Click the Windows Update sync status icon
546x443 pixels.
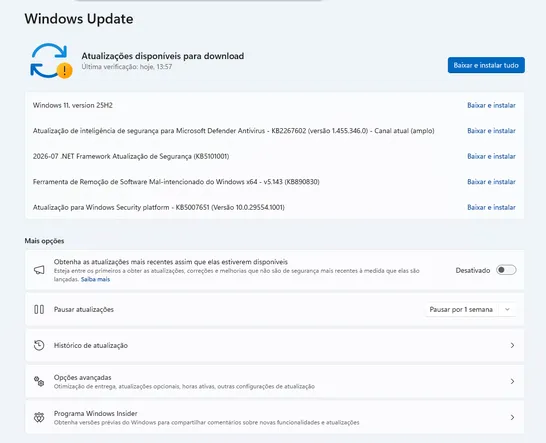click(51, 61)
